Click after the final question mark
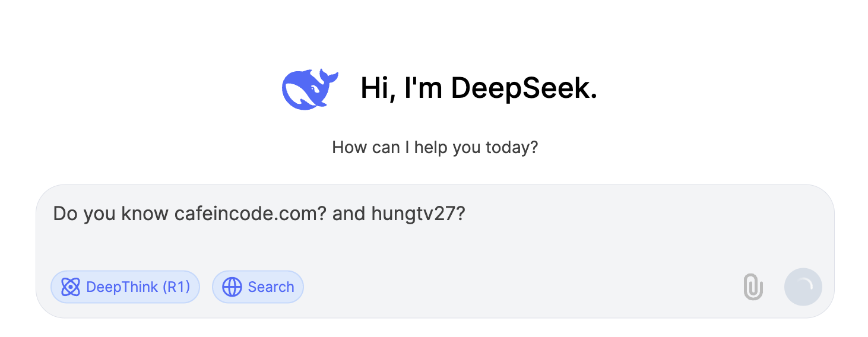Screen dimensions: 868x337 pyautogui.click(x=466, y=214)
